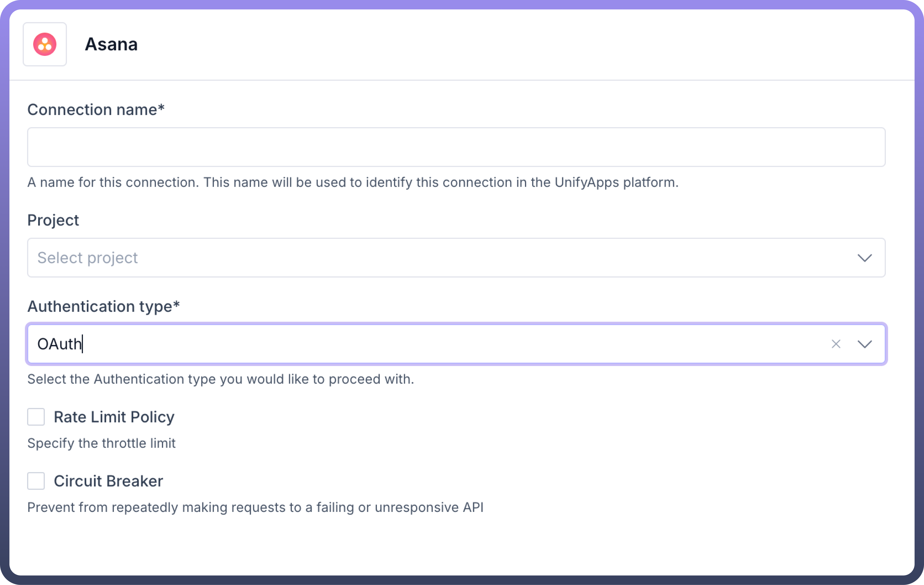
Task: Clear the OAuth selection with X icon
Action: (x=836, y=344)
